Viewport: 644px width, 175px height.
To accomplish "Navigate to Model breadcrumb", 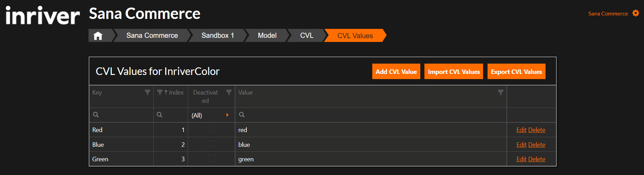I will point(267,35).
